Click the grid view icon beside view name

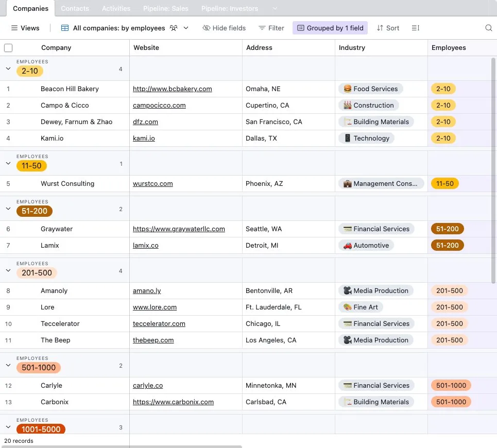[65, 28]
